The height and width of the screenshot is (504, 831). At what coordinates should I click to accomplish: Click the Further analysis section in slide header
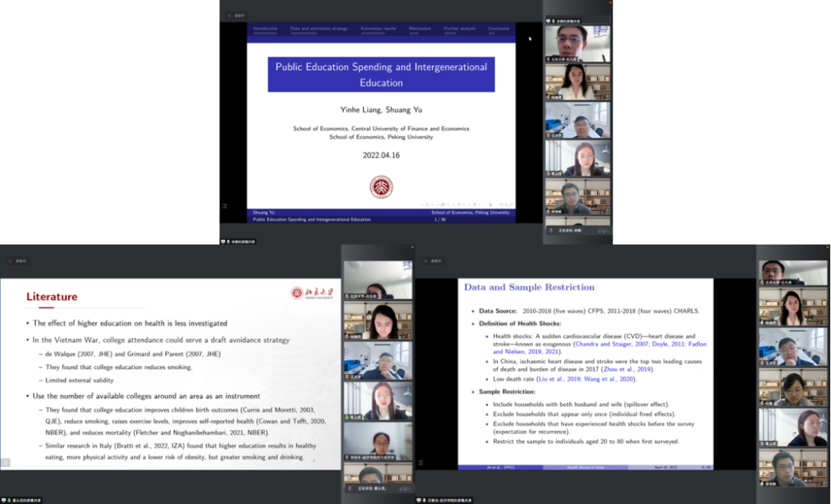460,28
